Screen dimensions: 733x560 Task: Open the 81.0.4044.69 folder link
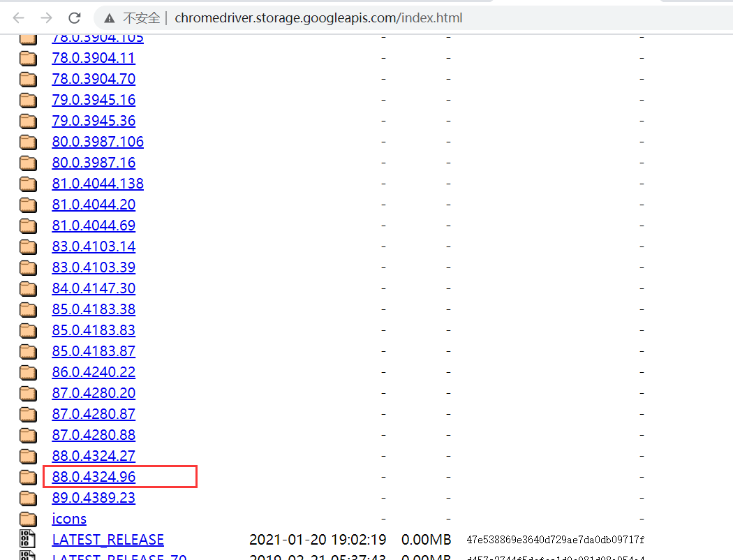pyautogui.click(x=94, y=226)
